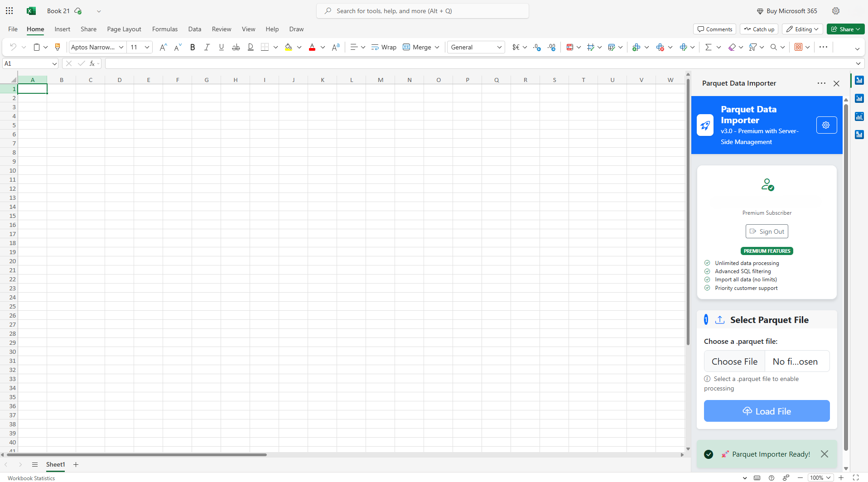
Task: Toggle underline formatting
Action: point(222,47)
